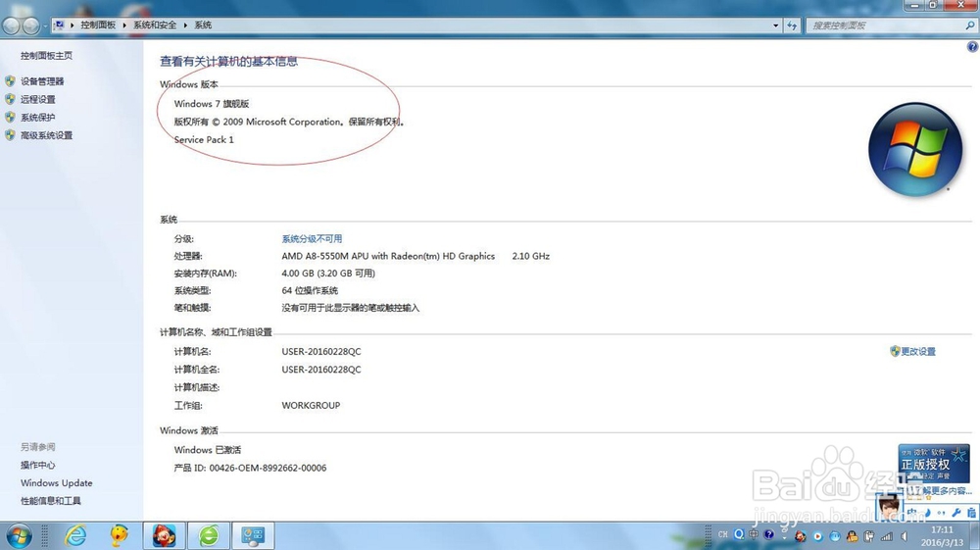Click the 64 位操作系统 system type text

tap(310, 290)
